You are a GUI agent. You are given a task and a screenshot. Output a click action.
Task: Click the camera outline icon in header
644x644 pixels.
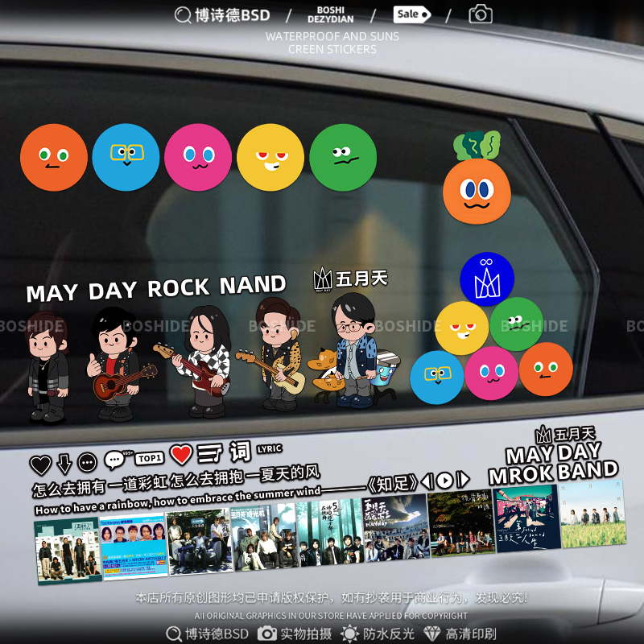tap(480, 14)
